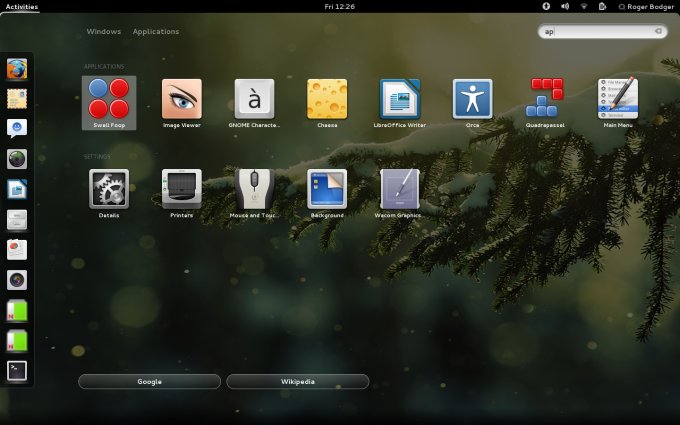Open the Background settings panel
680x425 pixels.
[327, 193]
